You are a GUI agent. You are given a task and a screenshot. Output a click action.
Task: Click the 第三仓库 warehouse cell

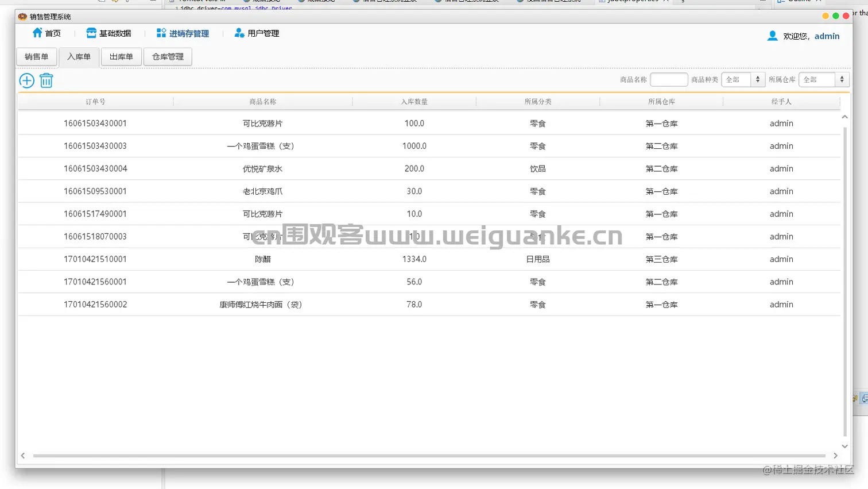(661, 259)
